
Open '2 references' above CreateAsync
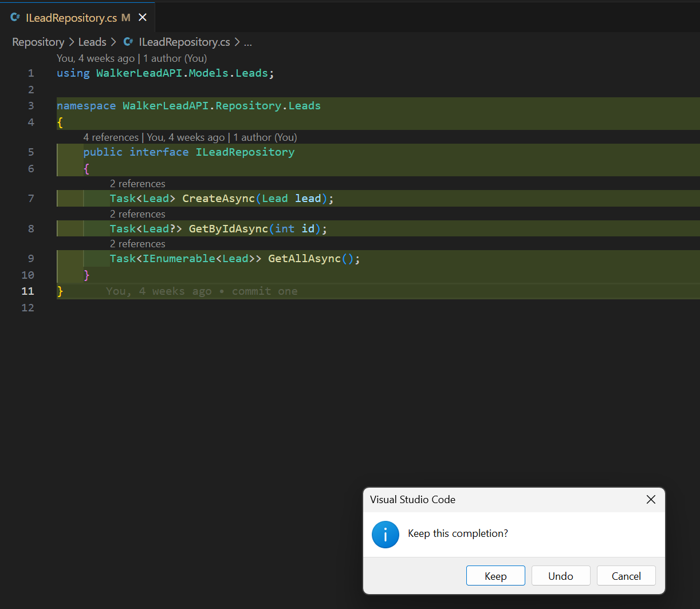click(137, 184)
